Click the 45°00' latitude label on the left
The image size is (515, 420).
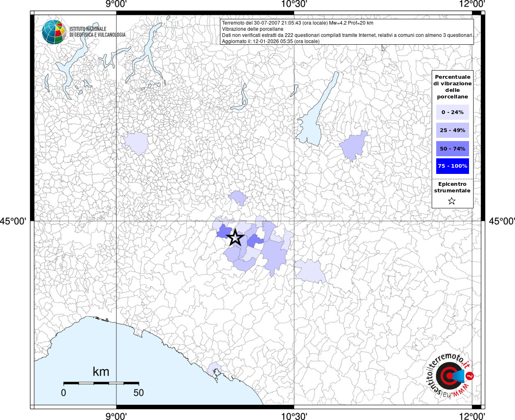[13, 221]
